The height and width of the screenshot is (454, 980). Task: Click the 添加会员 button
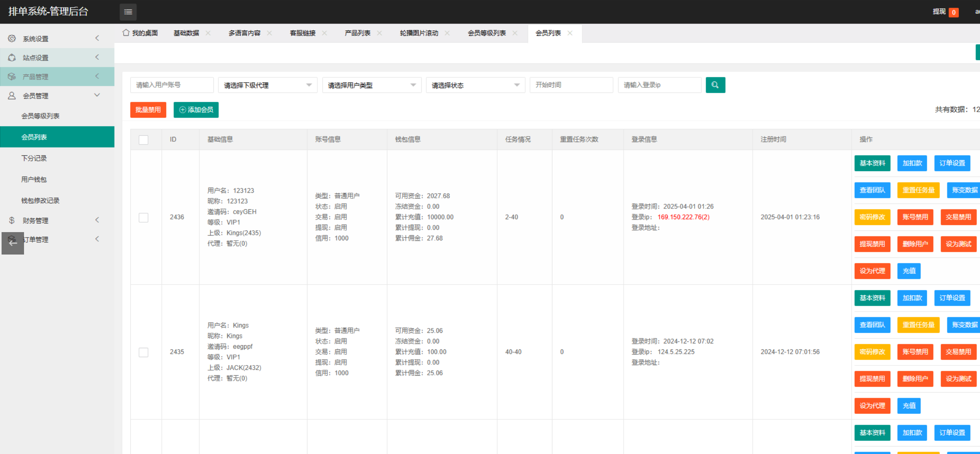pyautogui.click(x=196, y=110)
